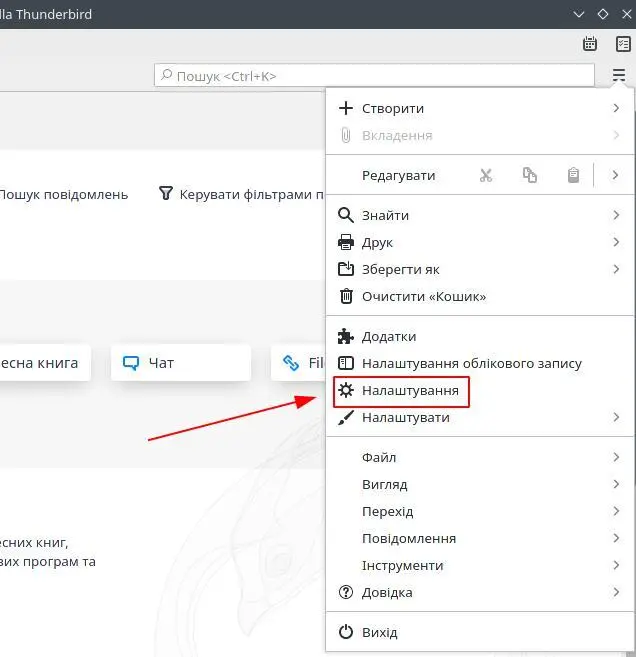The width and height of the screenshot is (636, 657).
Task: Expand the Зберегти як submenu chevron
Action: pyautogui.click(x=616, y=269)
